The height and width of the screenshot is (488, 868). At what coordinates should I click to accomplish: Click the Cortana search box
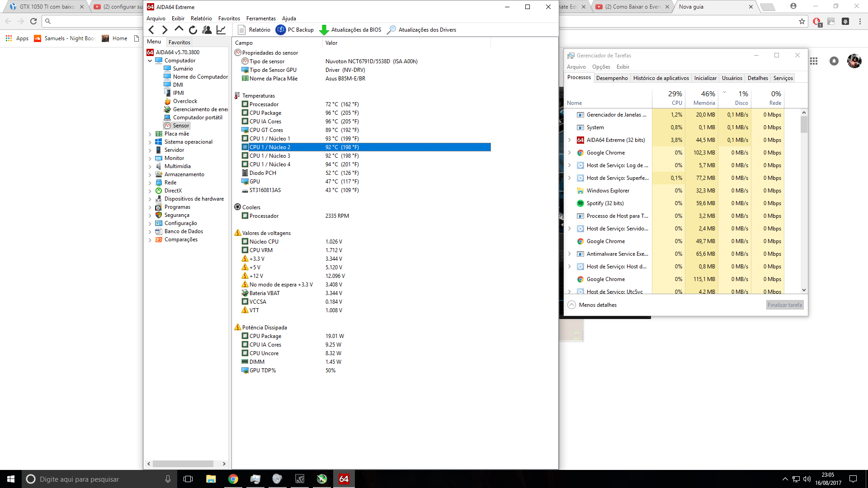point(99,479)
